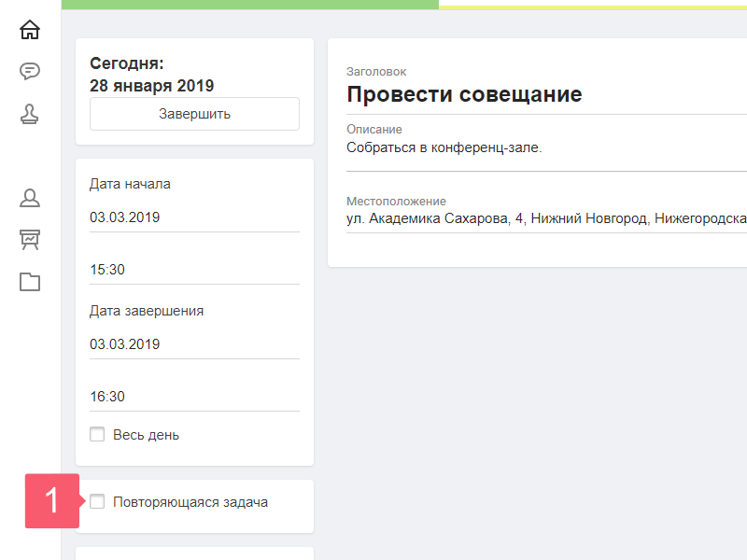Image resolution: width=747 pixels, height=560 pixels.
Task: Edit the start date 03.03.2019 under Дата начала
Action: point(194,217)
